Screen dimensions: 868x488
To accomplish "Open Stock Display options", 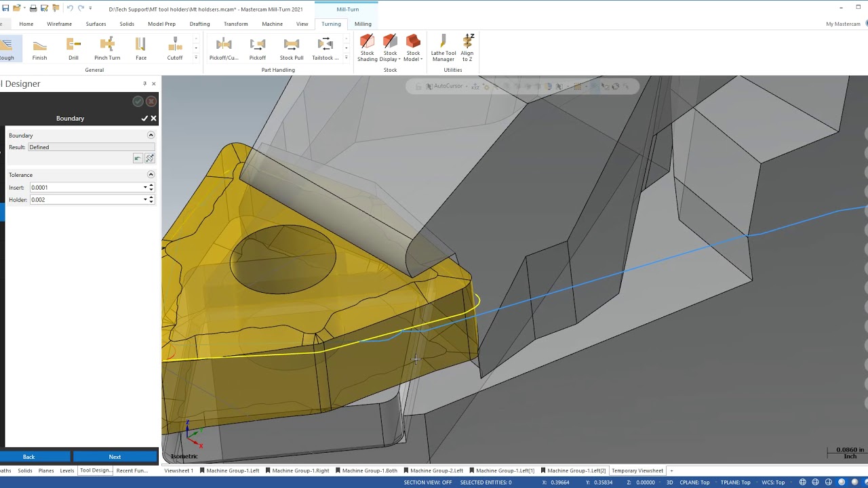I will [390, 49].
